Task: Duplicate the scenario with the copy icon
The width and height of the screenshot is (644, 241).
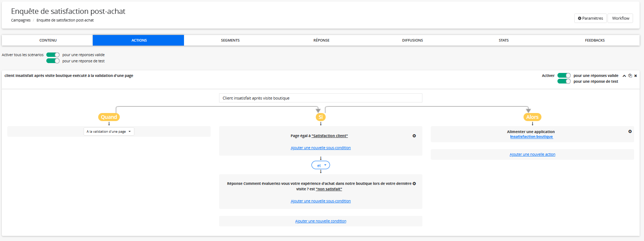Action: point(630,76)
